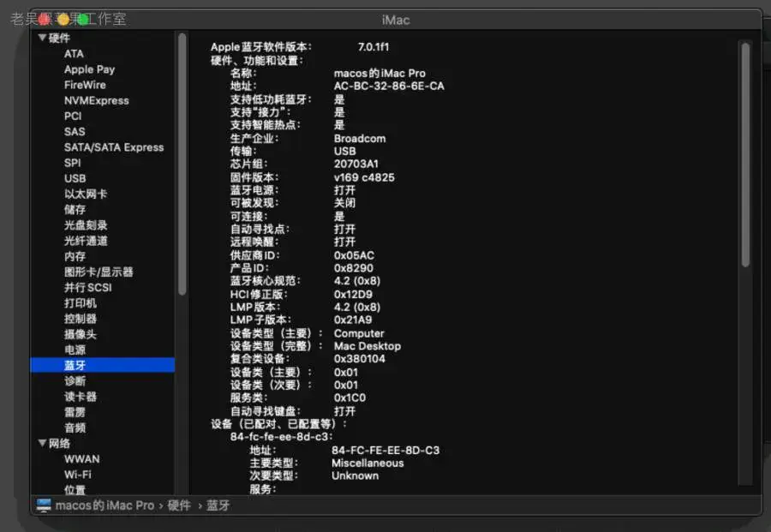Click the green zoom window button
Screen dimensions: 771x532
pyautogui.click(x=82, y=20)
